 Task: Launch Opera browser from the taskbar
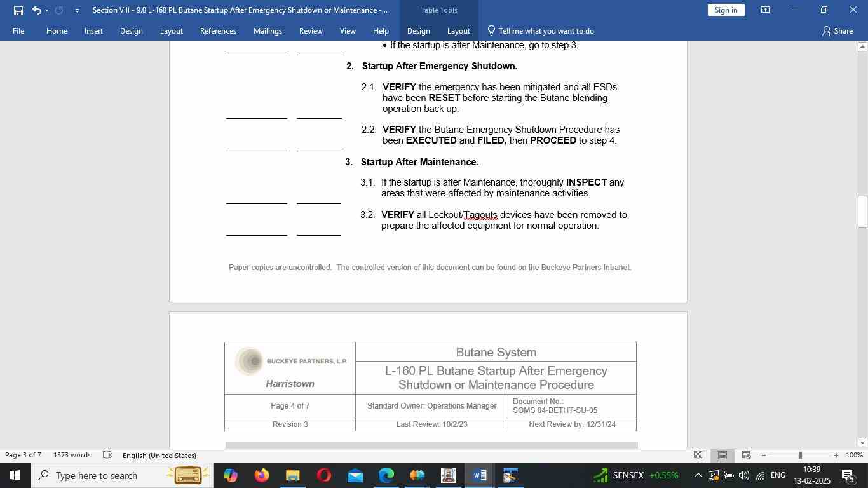[323, 475]
